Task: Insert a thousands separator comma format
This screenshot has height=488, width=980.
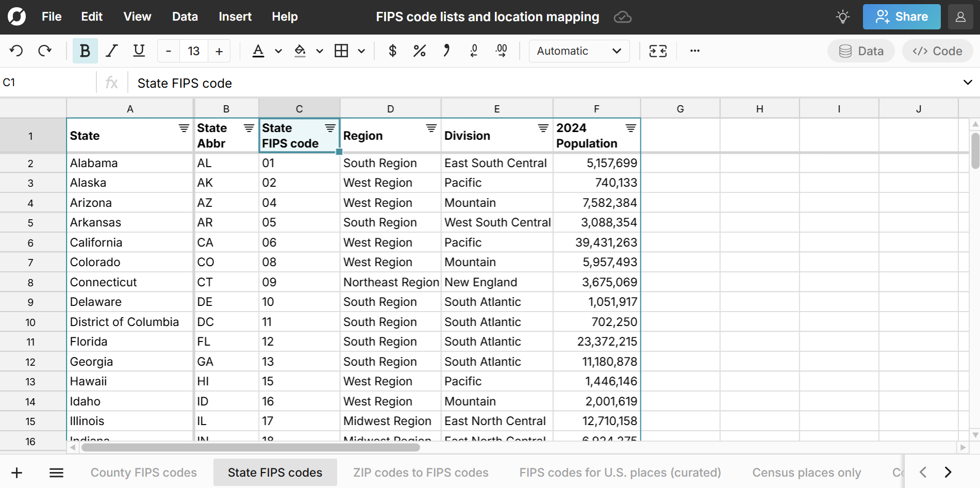Action: pyautogui.click(x=446, y=51)
